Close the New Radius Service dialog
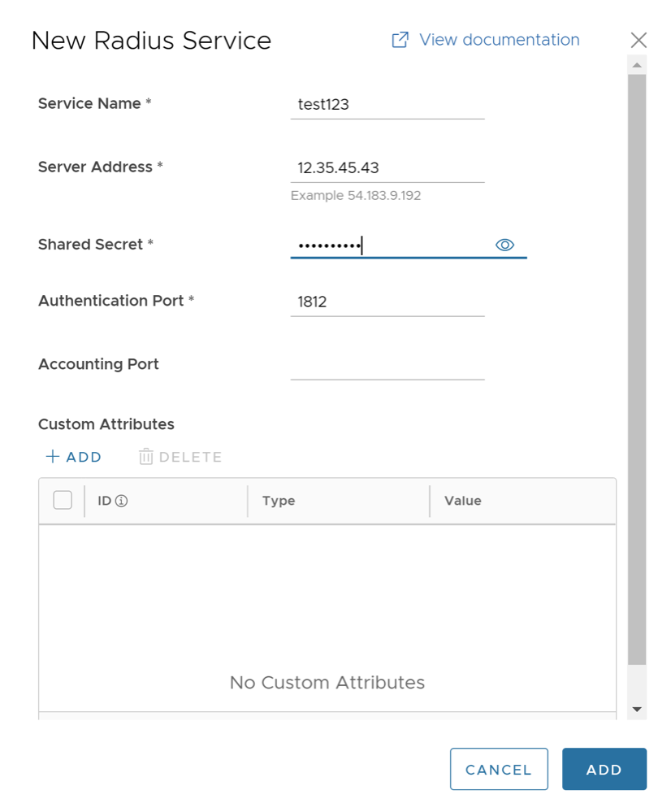 coord(639,41)
